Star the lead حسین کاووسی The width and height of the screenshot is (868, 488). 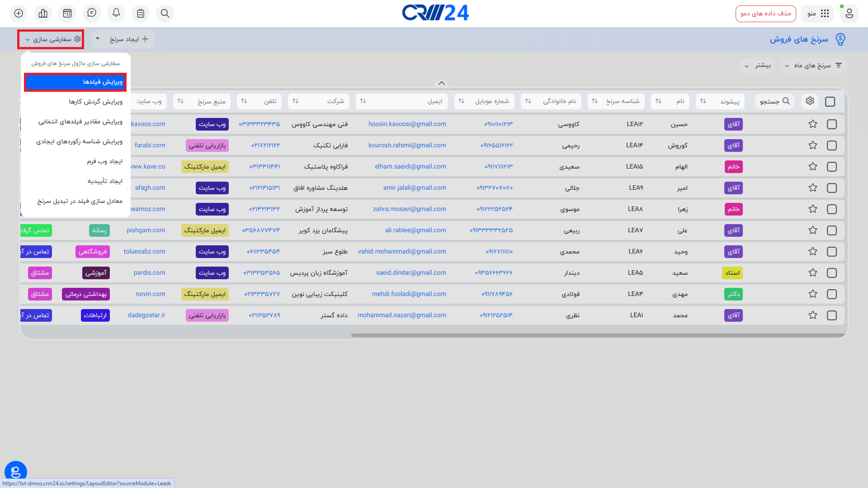click(x=813, y=124)
